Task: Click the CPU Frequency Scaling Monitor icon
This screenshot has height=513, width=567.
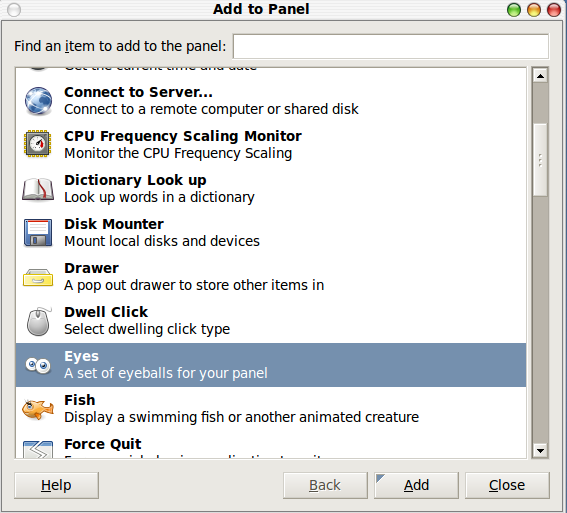Action: [37, 144]
